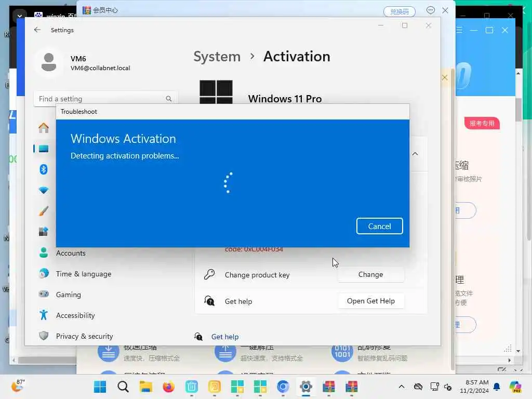Viewport: 532px width, 399px height.
Task: Launch Firefox from taskbar
Action: click(169, 387)
